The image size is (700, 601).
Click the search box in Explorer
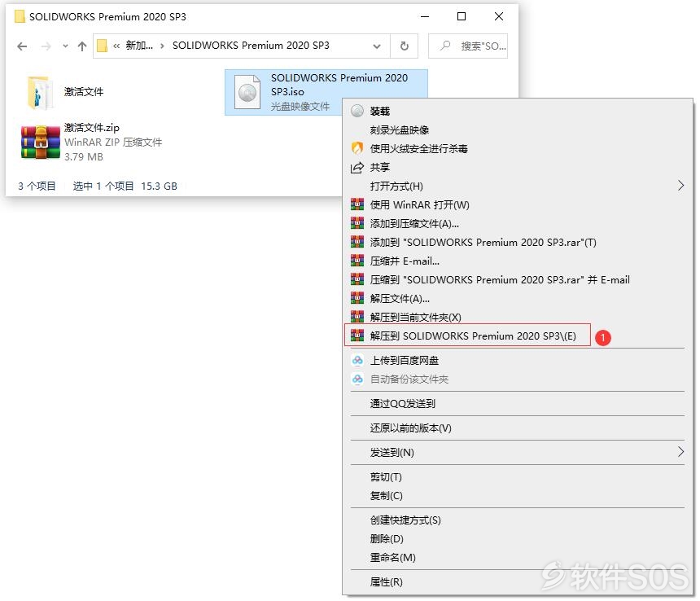pyautogui.click(x=468, y=46)
